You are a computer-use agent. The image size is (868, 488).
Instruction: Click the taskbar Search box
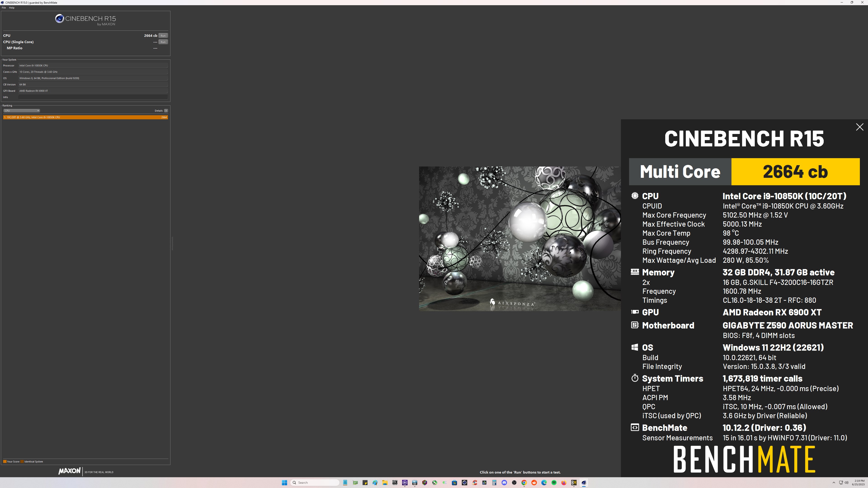(315, 483)
